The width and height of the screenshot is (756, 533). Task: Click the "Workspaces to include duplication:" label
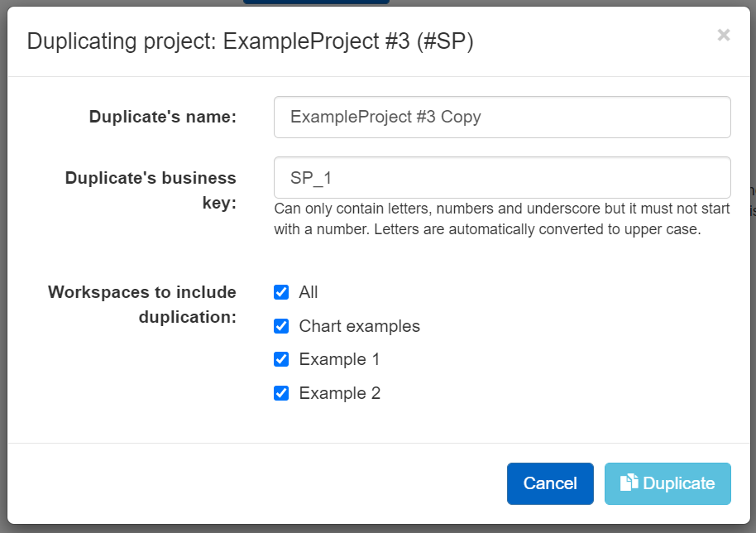pos(142,304)
